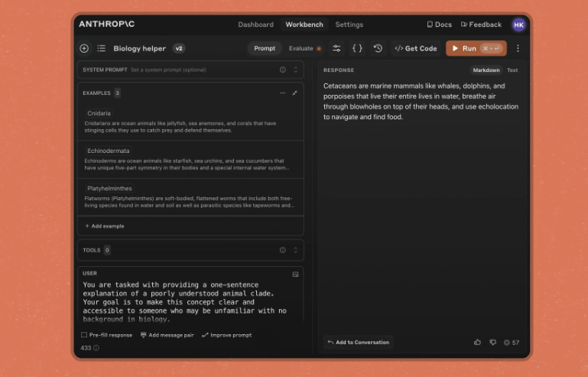Click the System Prompt input field
The image size is (588, 377).
(x=203, y=70)
